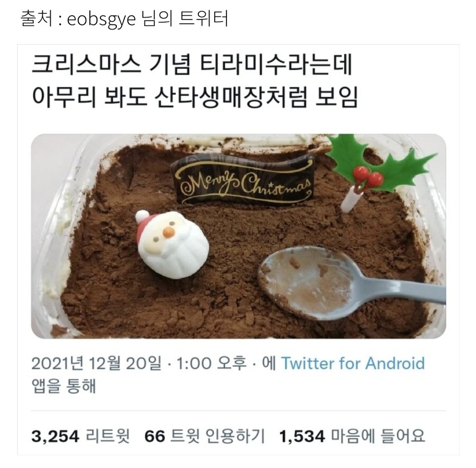Screen dimensions: 476x468
Task: Click the 트윗 인용하기 label
Action: click(x=217, y=436)
